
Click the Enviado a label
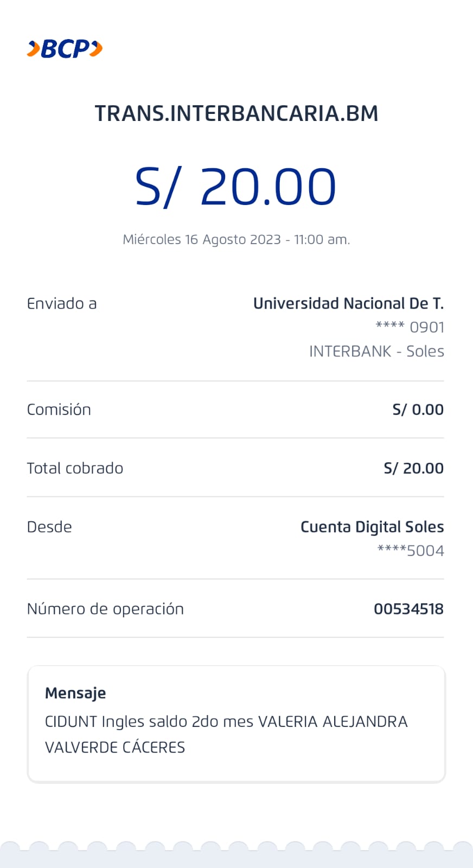pyautogui.click(x=62, y=303)
